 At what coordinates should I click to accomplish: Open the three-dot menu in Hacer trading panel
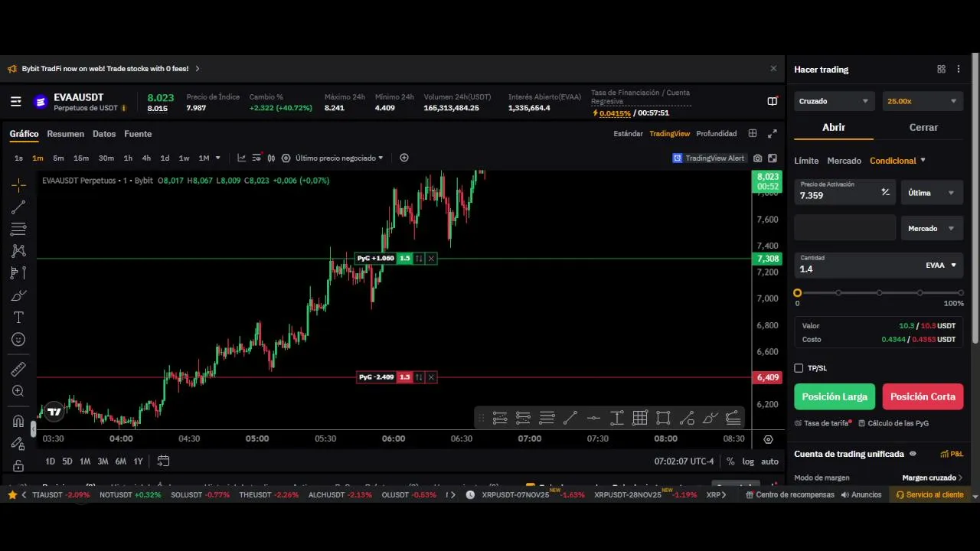pyautogui.click(x=959, y=69)
